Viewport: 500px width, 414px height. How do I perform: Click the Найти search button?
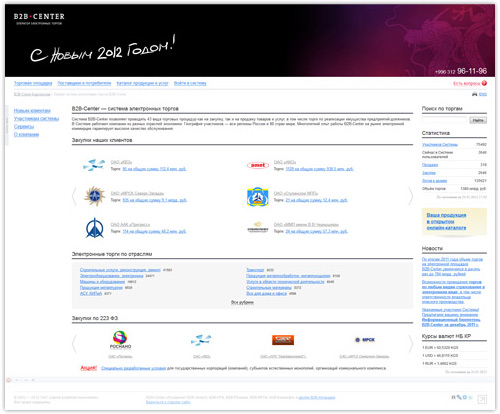[478, 120]
